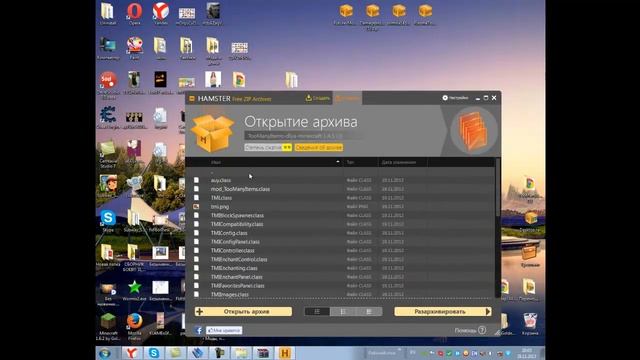Viewport: 640px width, 360px height.
Task: Open Skype desktop shortcut
Action: click(x=108, y=221)
